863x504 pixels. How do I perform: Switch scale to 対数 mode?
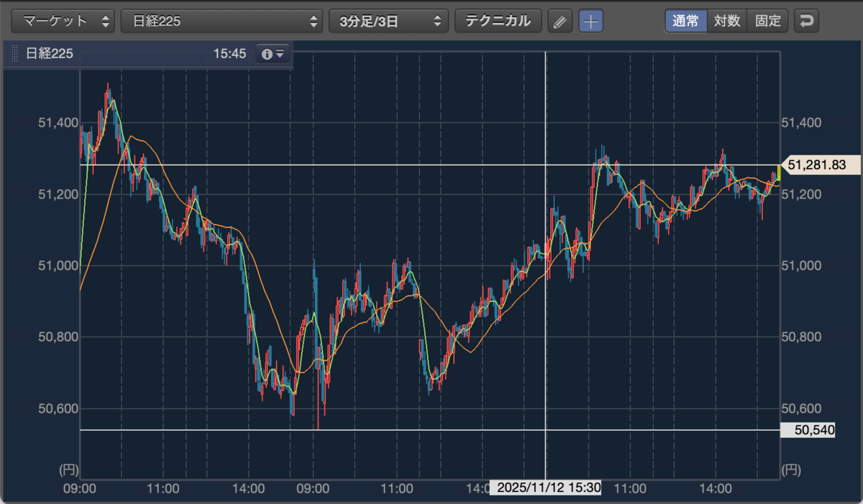pos(727,21)
